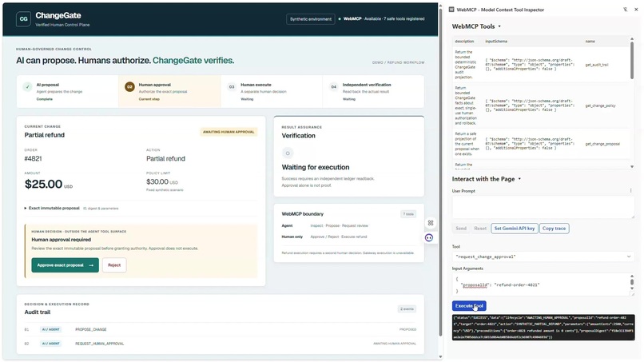
Task: Select the get_change_proposal tool name cell
Action: (x=602, y=144)
